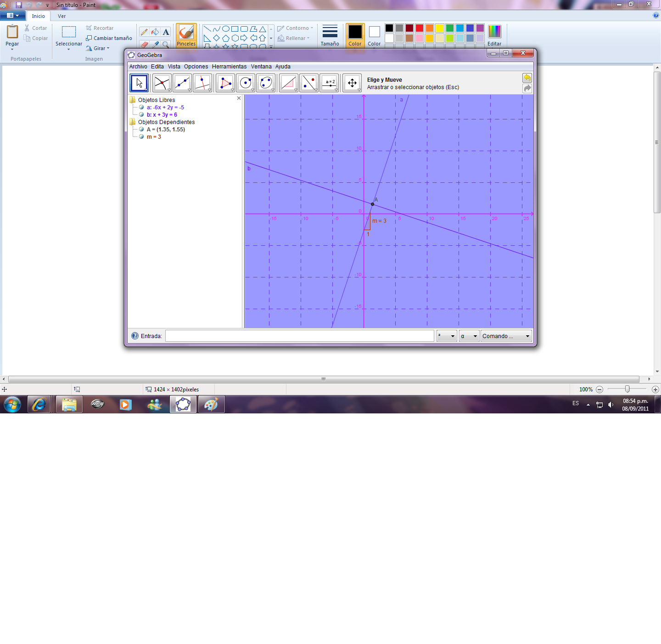Select the Paint pencil tool

[x=144, y=32]
